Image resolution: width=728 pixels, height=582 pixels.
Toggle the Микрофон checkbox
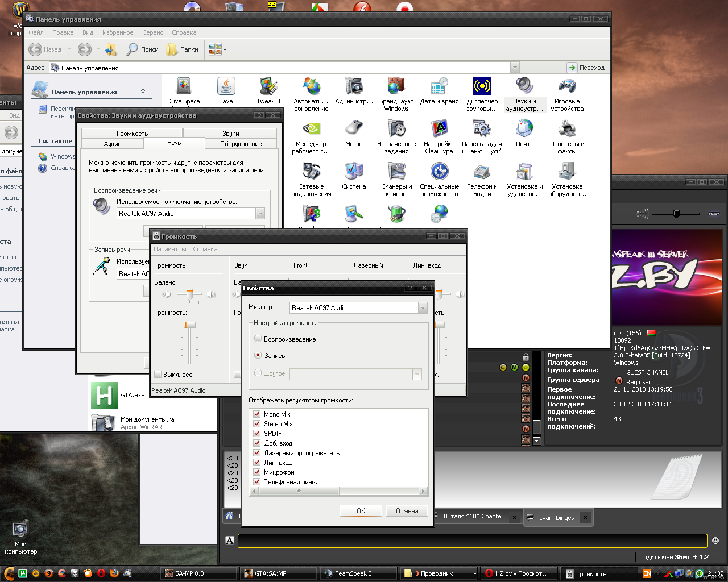tap(257, 472)
